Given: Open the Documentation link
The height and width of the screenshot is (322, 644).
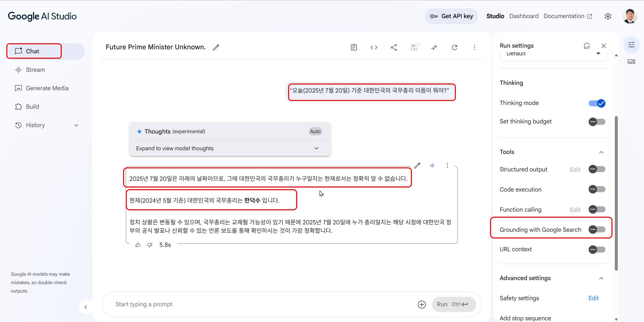Looking at the screenshot, I should coord(568,16).
